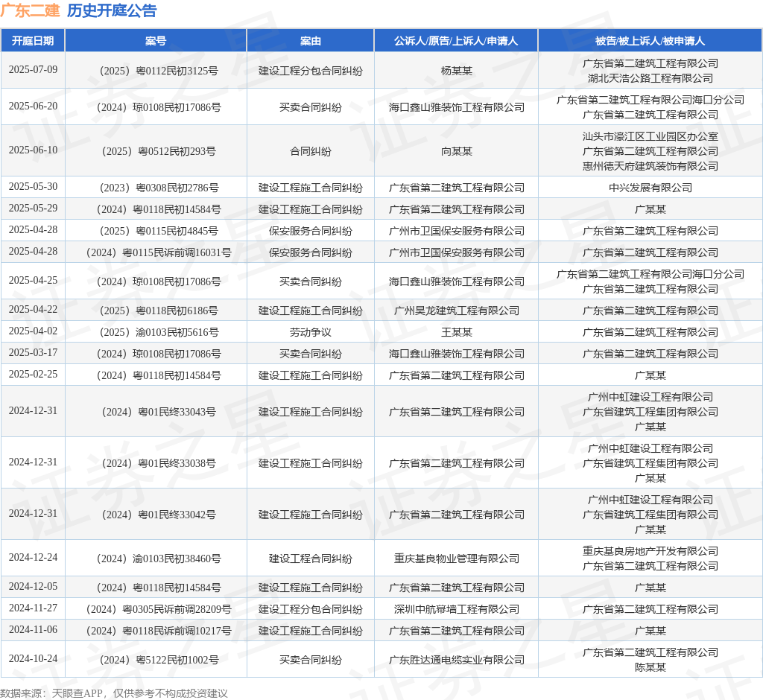Screen dimensions: 763x700
Task: Click the 案号 column header
Action: click(156, 41)
